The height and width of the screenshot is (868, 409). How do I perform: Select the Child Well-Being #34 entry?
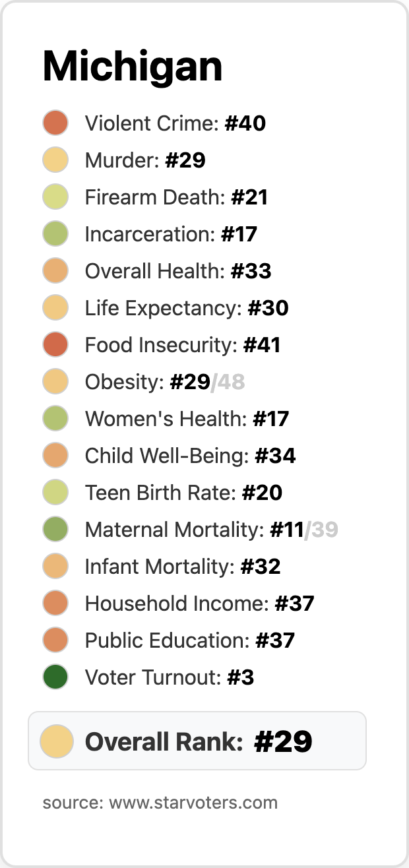pyautogui.click(x=190, y=456)
